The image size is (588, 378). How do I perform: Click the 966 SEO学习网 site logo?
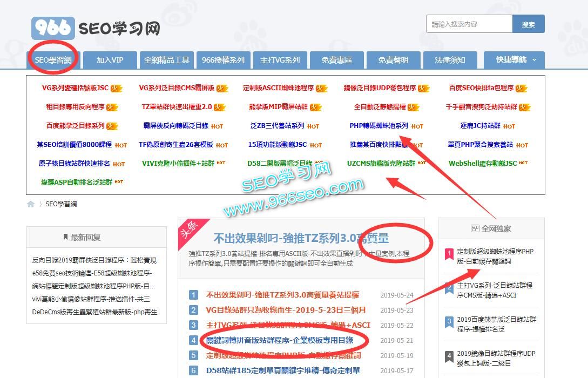pos(96,28)
